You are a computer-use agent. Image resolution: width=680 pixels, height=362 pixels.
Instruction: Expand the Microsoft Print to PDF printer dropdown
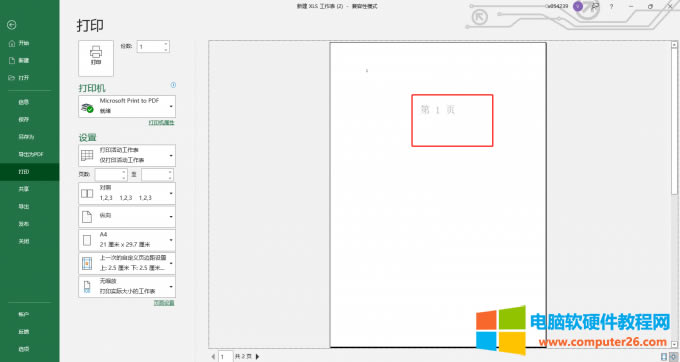(127, 106)
